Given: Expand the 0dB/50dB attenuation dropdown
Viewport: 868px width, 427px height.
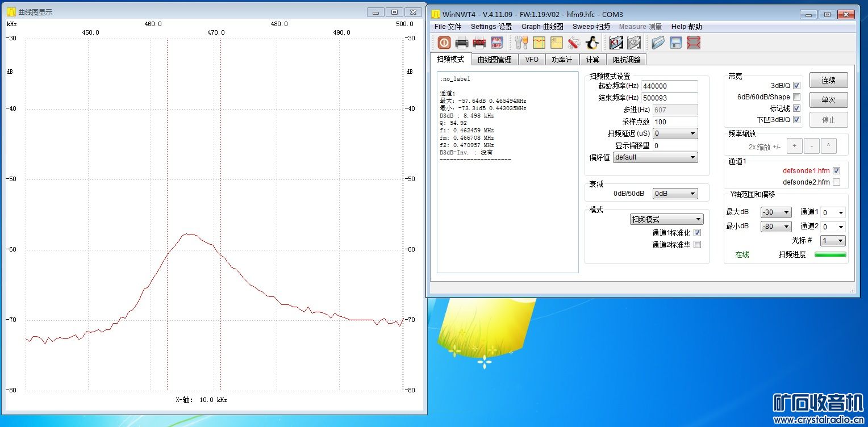Looking at the screenshot, I should pos(675,194).
